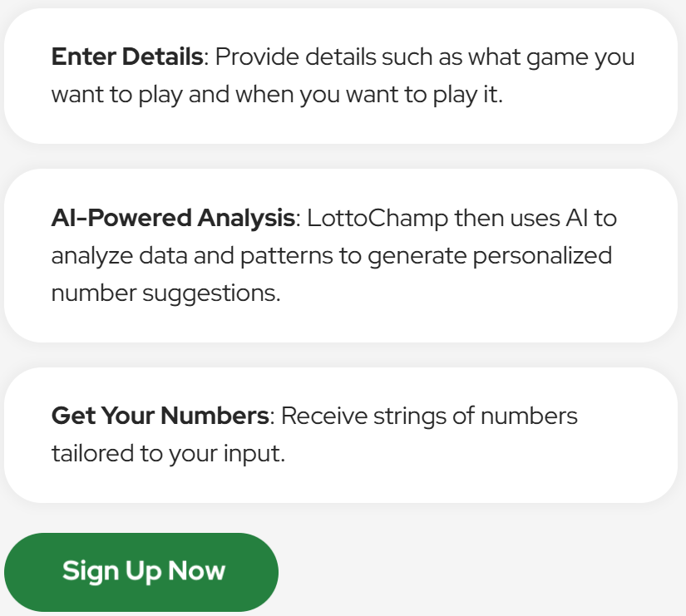Click the Sign Up Now button
The height and width of the screenshot is (616, 686).
tap(142, 572)
